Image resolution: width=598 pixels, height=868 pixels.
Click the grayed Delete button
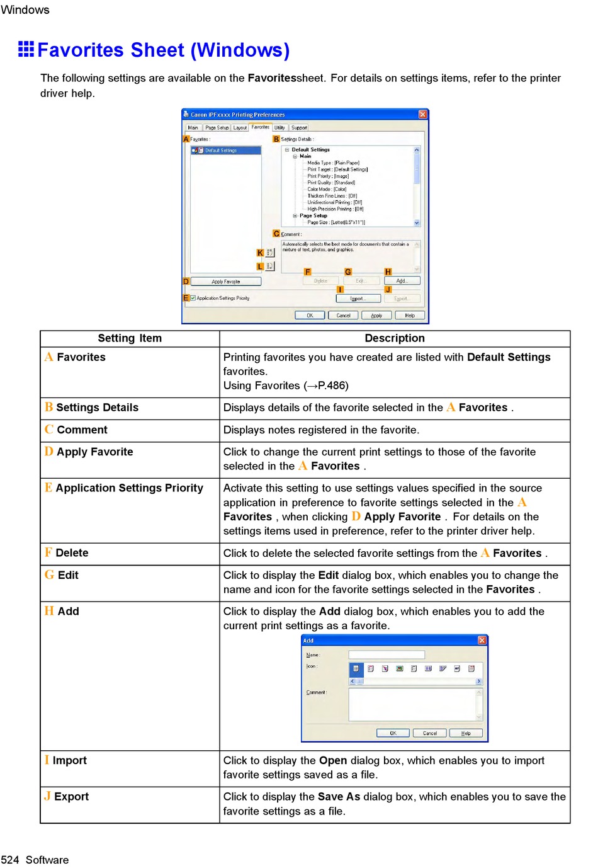tap(321, 281)
